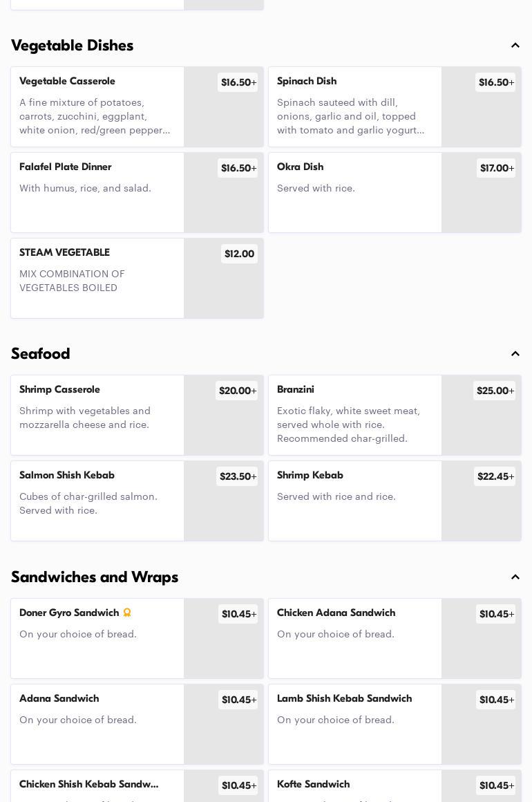The width and height of the screenshot is (532, 802).
Task: Click the Shrimp Casserole $20.00 price button
Action: point(236,391)
